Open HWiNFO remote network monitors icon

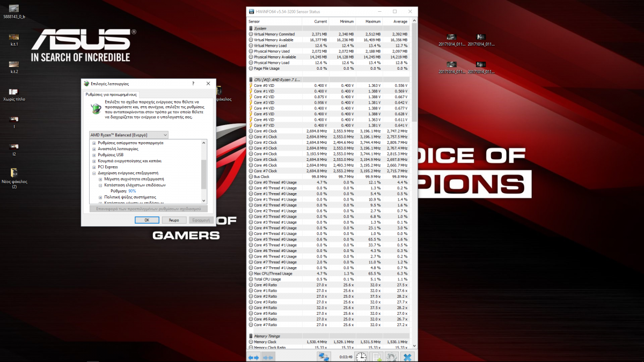click(x=324, y=357)
